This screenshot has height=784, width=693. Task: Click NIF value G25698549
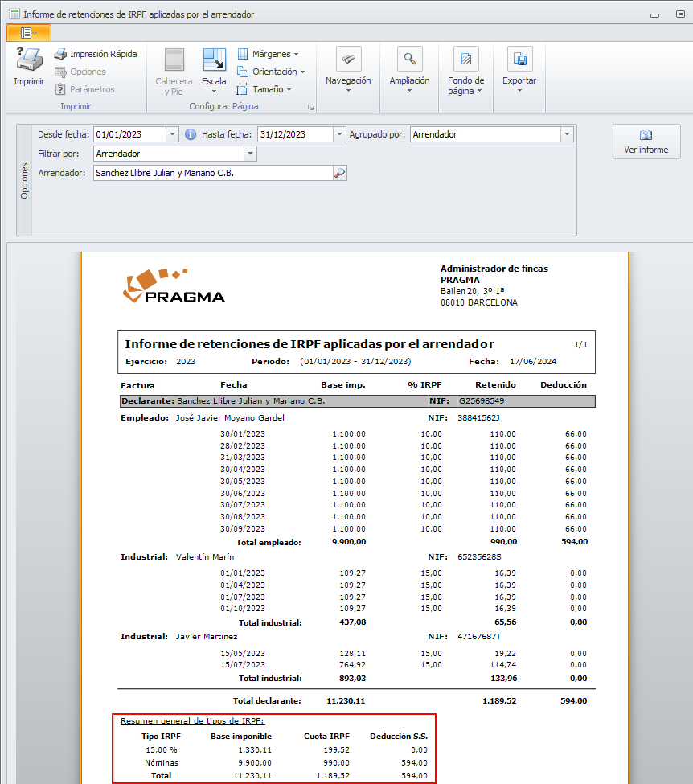coord(482,401)
